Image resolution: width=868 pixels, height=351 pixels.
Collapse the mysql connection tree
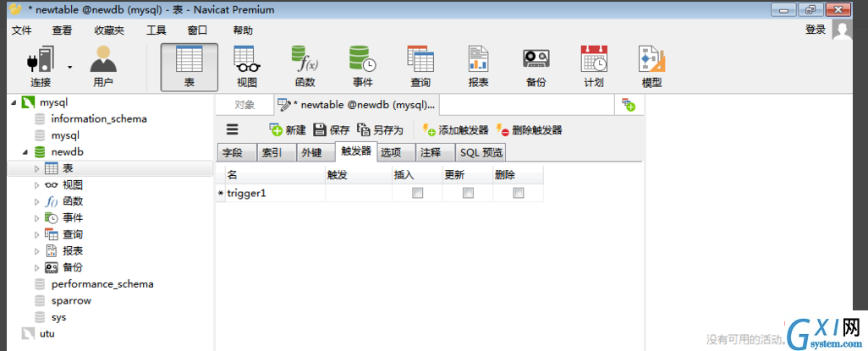(x=14, y=102)
